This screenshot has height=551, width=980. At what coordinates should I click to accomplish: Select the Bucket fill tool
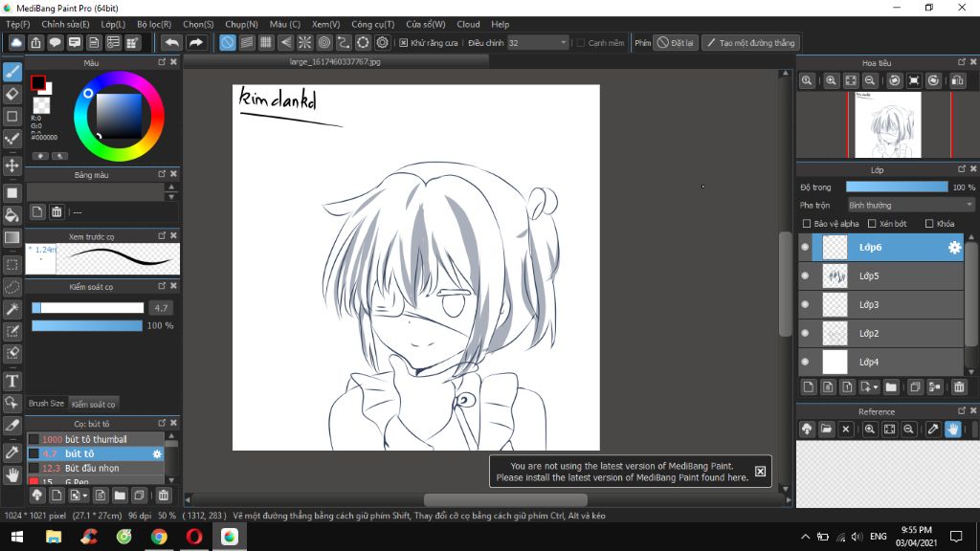[x=11, y=215]
